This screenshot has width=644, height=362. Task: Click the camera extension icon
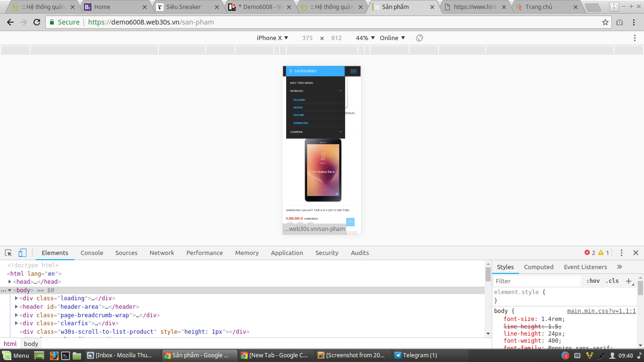tap(619, 22)
